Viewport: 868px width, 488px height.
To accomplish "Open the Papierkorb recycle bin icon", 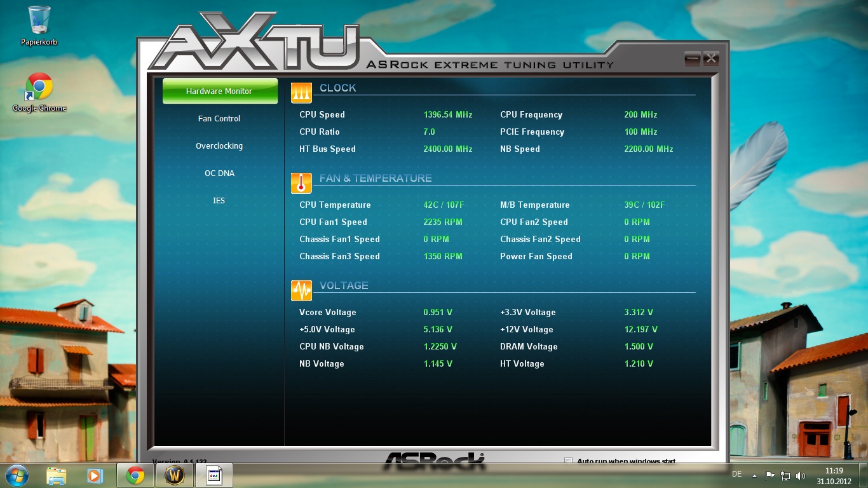I will pos(39,25).
